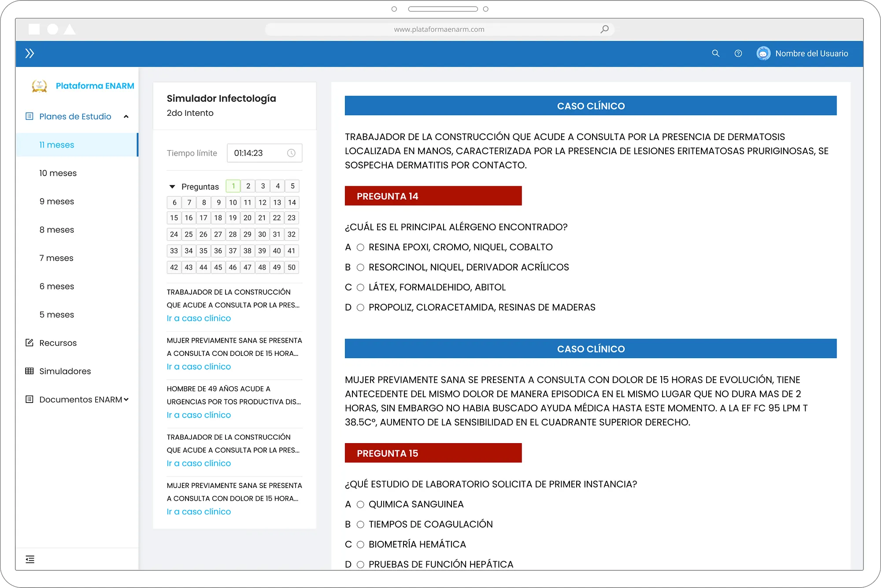Select option A Quimica sanguinea
This screenshot has height=588, width=881.
tap(360, 504)
